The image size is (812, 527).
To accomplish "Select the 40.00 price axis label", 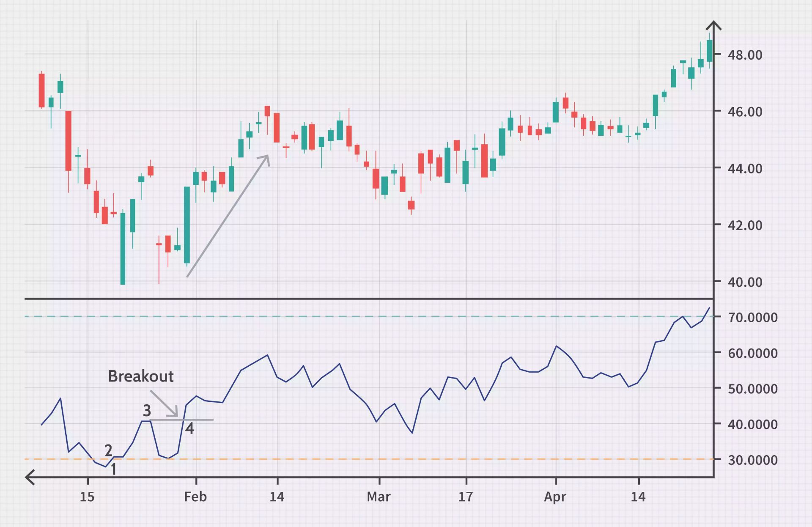I will coord(745,282).
